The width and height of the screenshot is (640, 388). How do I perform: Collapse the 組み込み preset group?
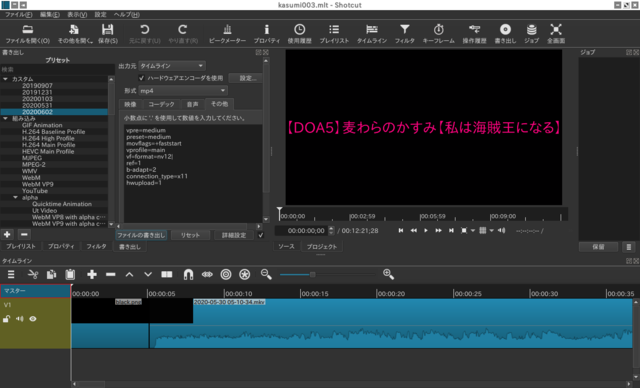click(5, 119)
